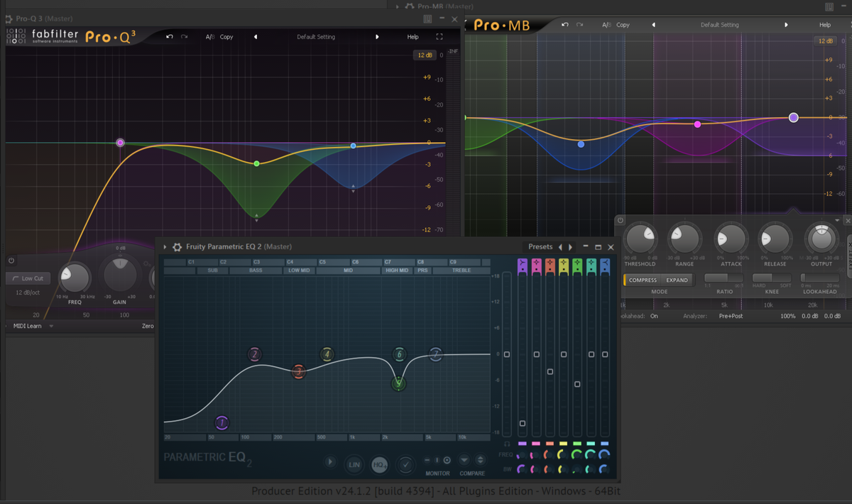
Task: Select next preset in Pro-Q 3
Action: [377, 37]
